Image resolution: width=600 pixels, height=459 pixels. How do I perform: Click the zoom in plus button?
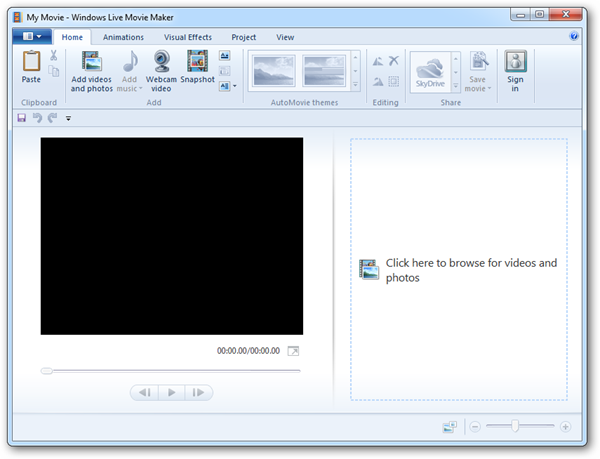click(x=565, y=427)
